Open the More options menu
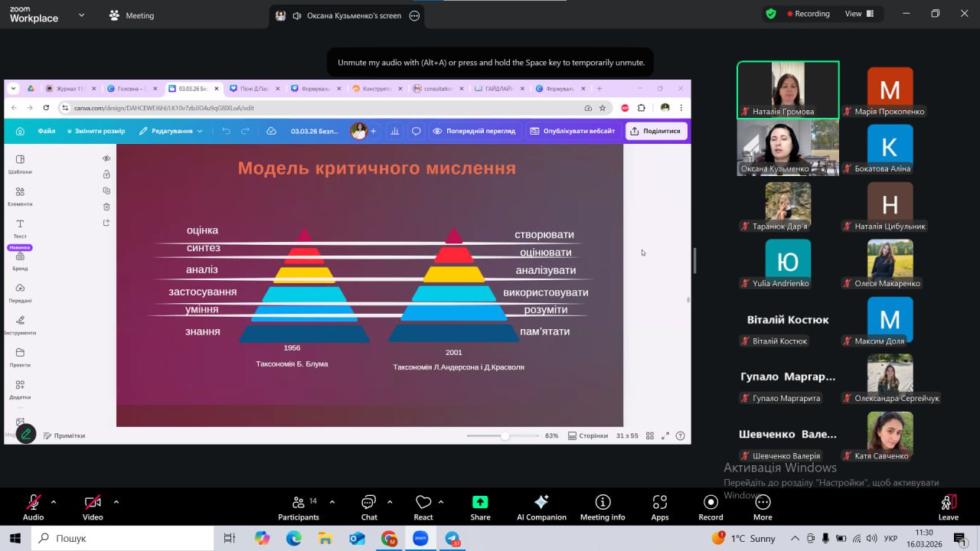Image resolution: width=980 pixels, height=551 pixels. click(763, 507)
